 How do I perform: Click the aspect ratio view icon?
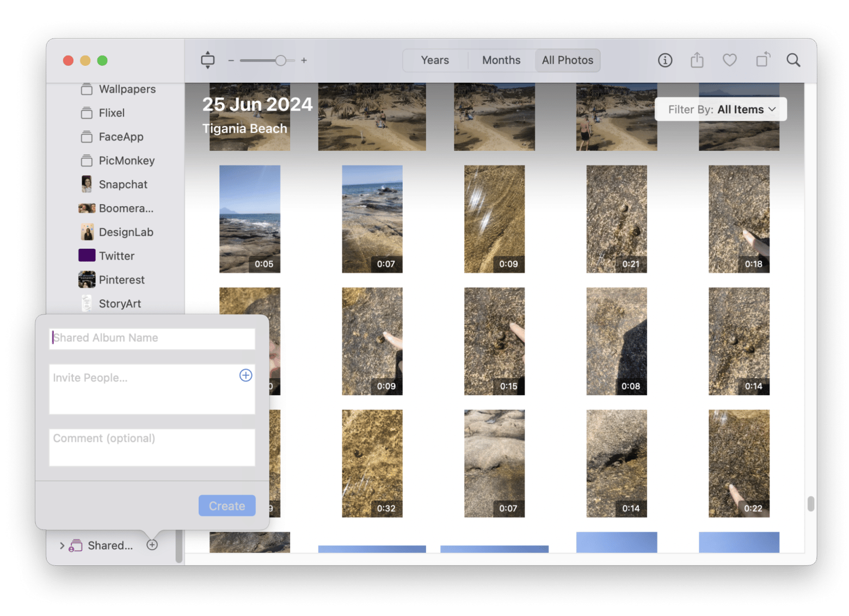tap(207, 60)
